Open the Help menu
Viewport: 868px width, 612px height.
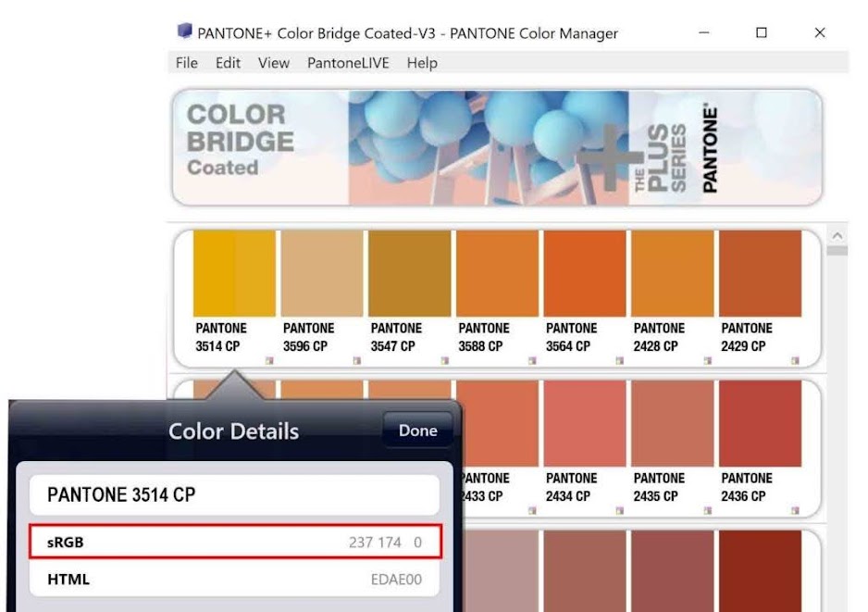click(422, 63)
